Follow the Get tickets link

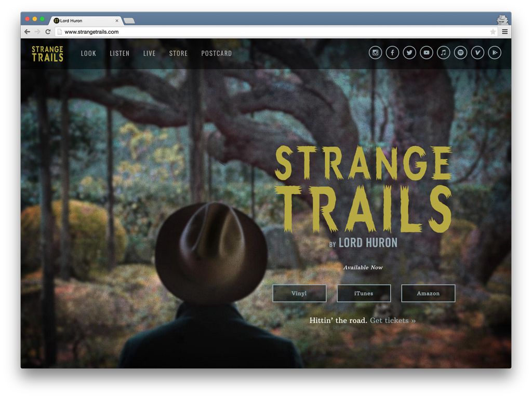[x=393, y=320]
